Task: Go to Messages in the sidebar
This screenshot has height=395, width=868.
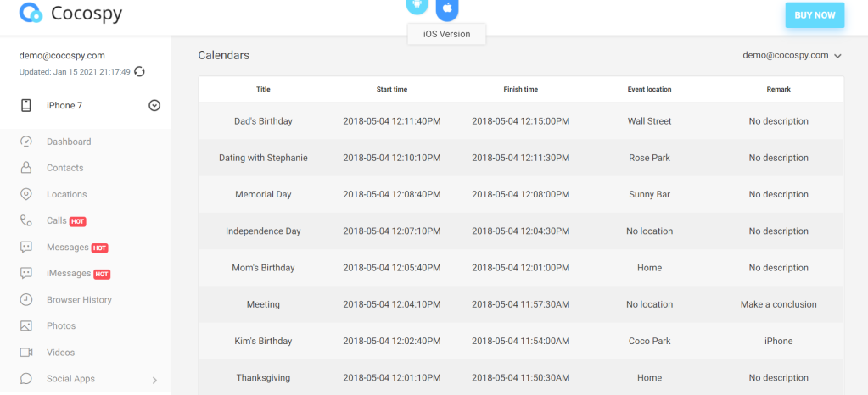Action: point(68,248)
